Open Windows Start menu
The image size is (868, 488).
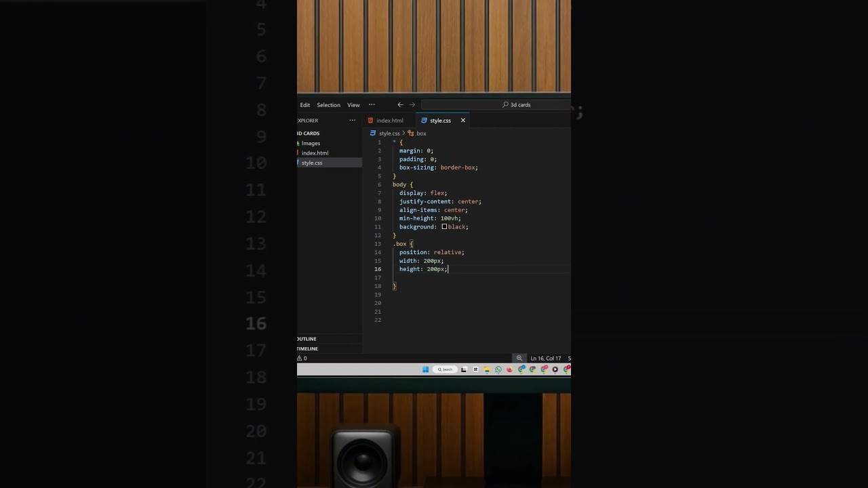pyautogui.click(x=425, y=369)
